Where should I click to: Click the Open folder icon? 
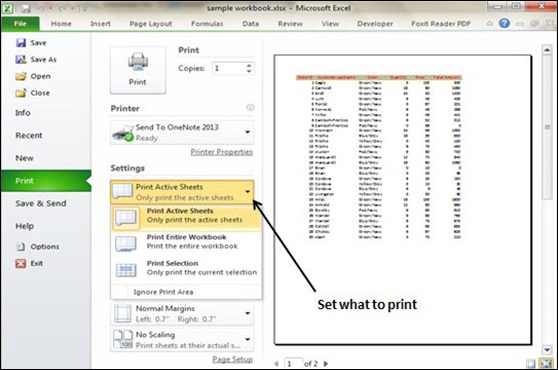(21, 76)
